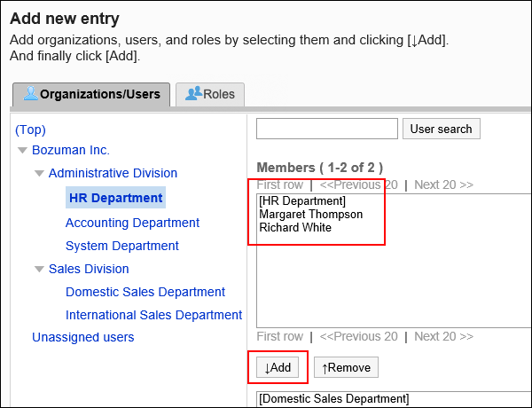Click the ↑Remove button

tap(346, 367)
